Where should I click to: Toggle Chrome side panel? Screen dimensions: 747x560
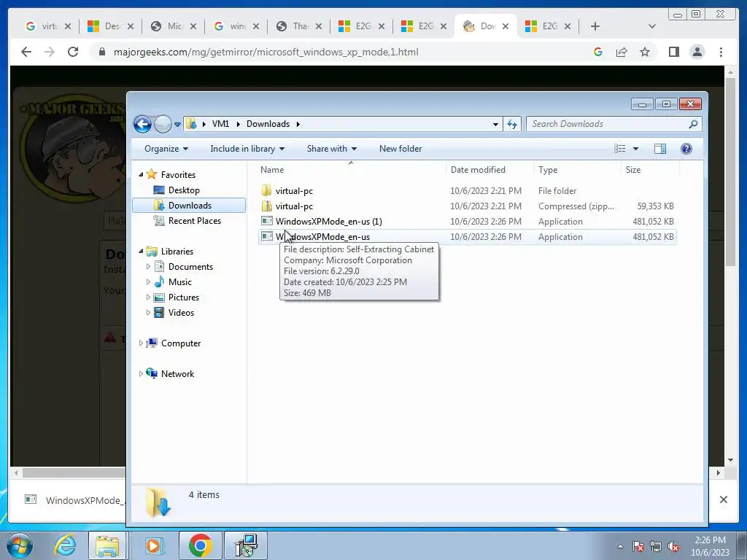point(673,52)
